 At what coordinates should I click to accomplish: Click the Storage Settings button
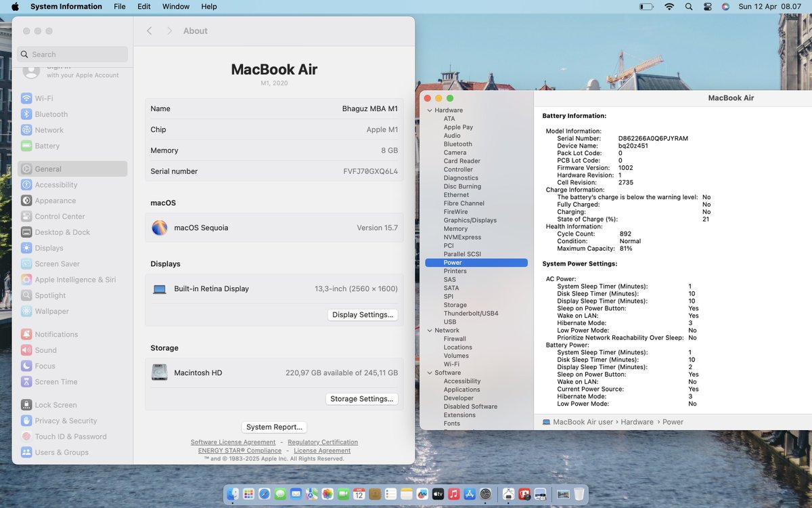(362, 399)
